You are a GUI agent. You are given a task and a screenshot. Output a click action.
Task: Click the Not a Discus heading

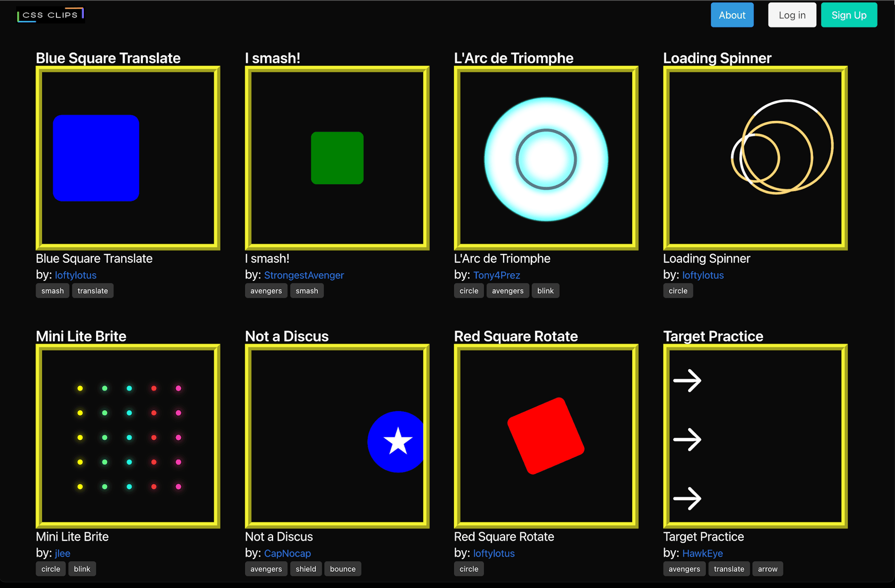pos(287,337)
